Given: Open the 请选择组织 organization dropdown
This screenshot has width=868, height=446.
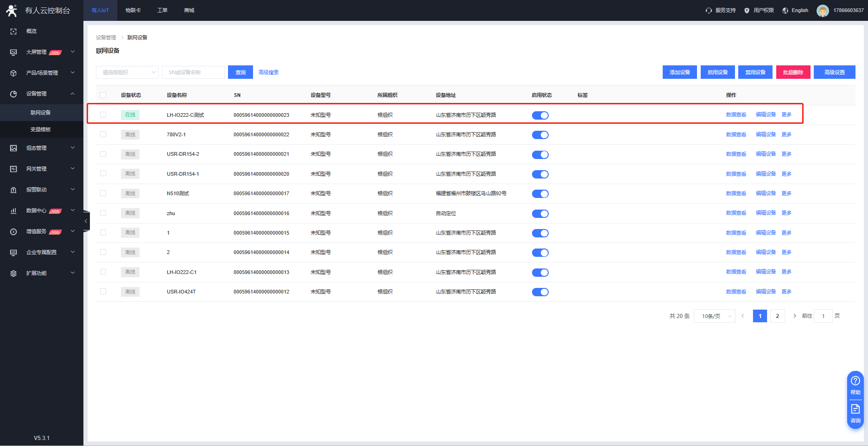Looking at the screenshot, I should pos(127,72).
